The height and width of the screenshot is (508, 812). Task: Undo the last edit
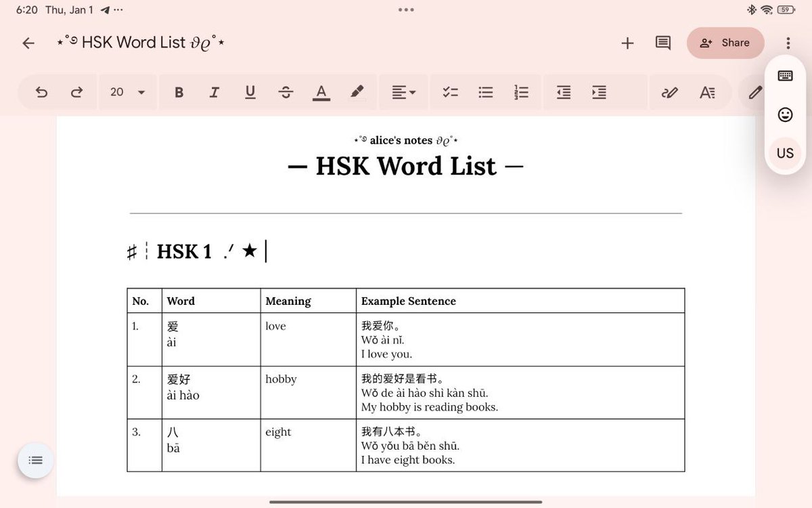pyautogui.click(x=41, y=92)
